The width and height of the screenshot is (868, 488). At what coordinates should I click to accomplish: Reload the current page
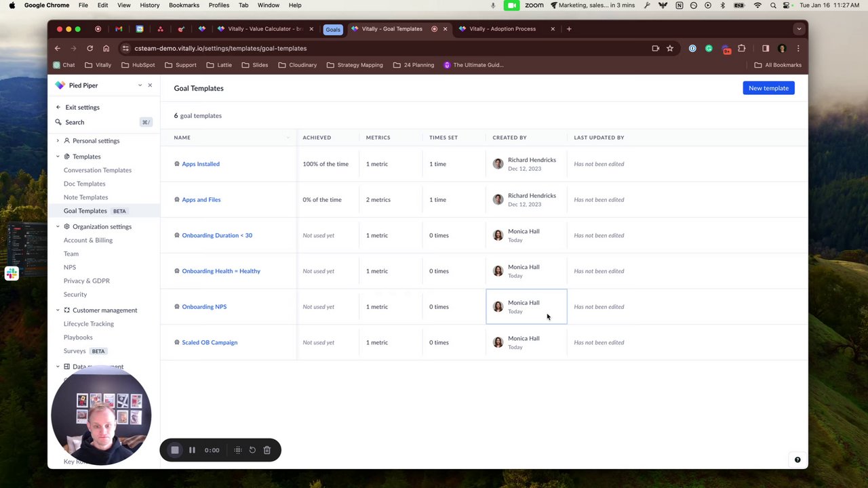(x=90, y=49)
